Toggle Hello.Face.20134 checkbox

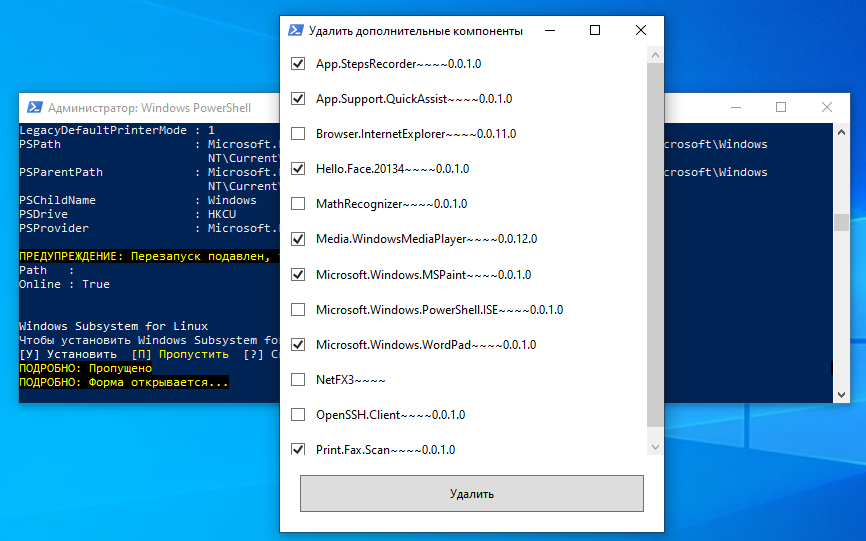[x=298, y=168]
